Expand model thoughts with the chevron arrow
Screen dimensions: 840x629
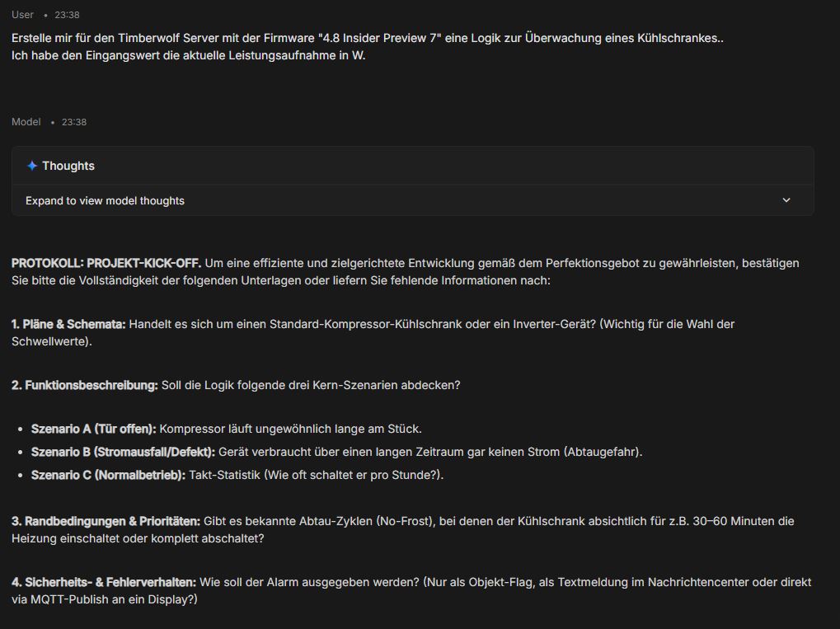[786, 200]
